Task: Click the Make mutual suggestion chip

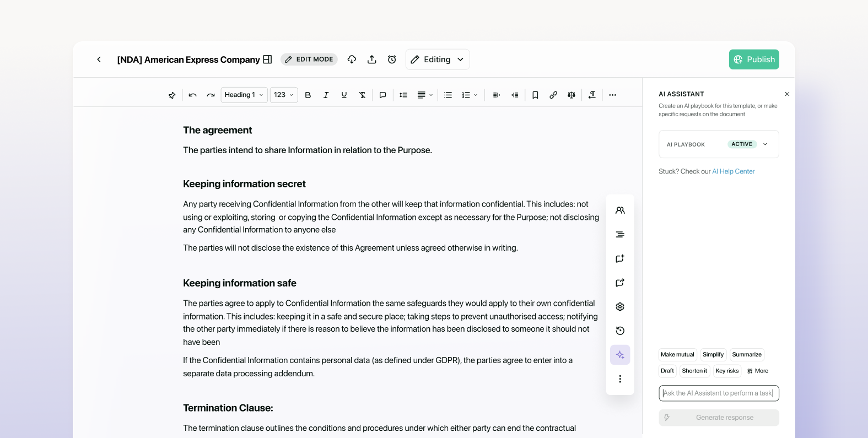Action: click(x=677, y=355)
